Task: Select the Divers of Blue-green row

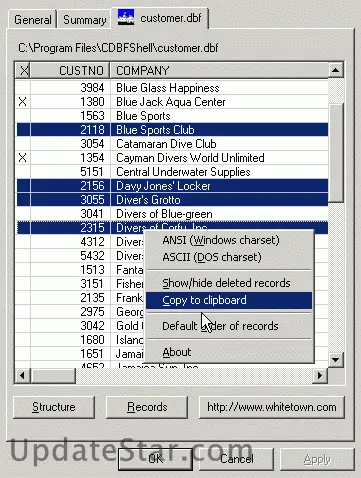Action: [172, 214]
